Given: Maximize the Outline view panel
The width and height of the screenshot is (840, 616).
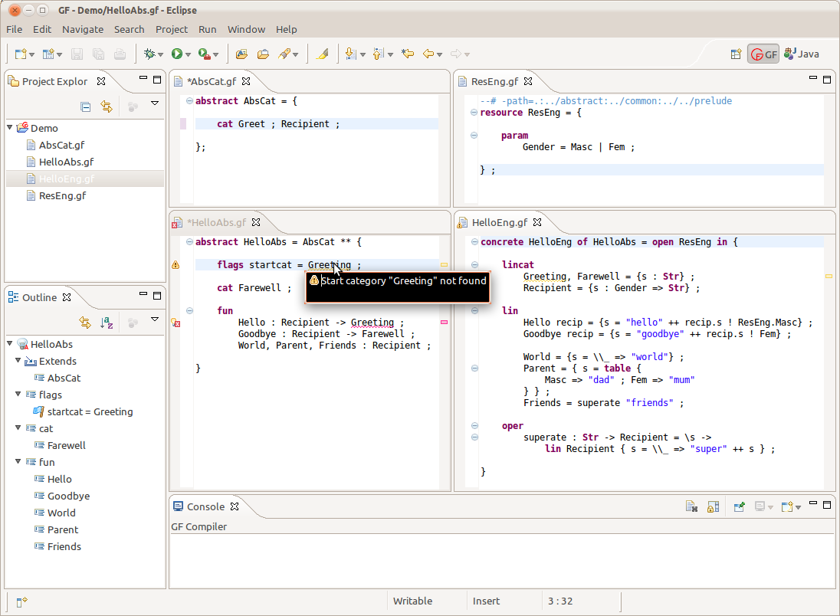Looking at the screenshot, I should (157, 295).
